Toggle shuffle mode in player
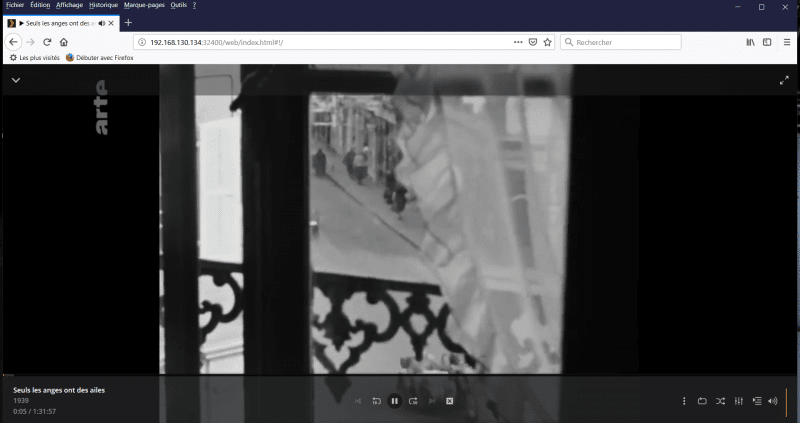Viewport: 800px width, 423px height. (x=720, y=401)
